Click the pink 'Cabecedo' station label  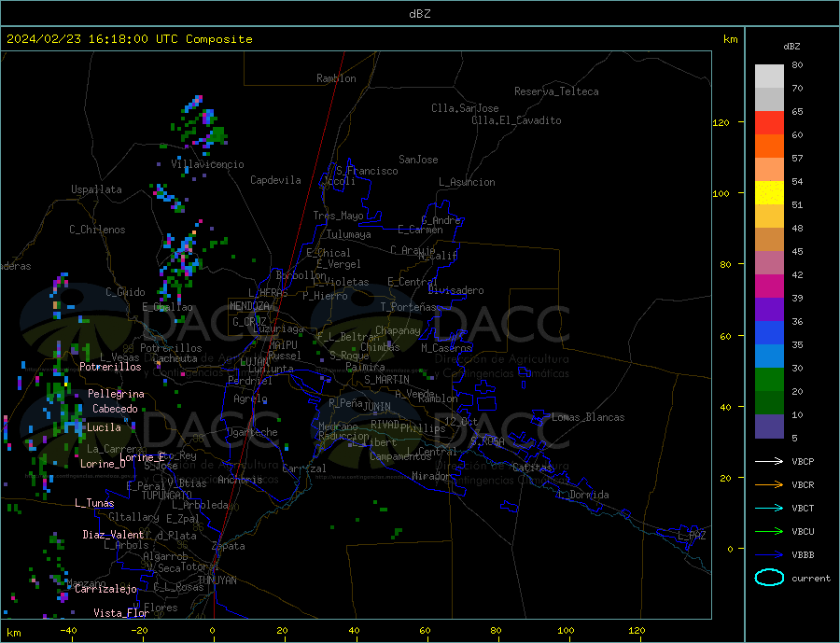115,409
